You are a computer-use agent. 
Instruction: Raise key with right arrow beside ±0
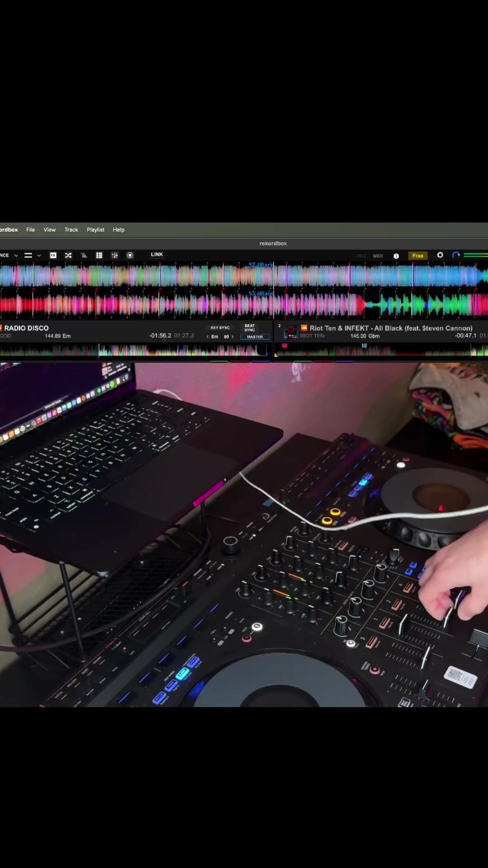(233, 337)
